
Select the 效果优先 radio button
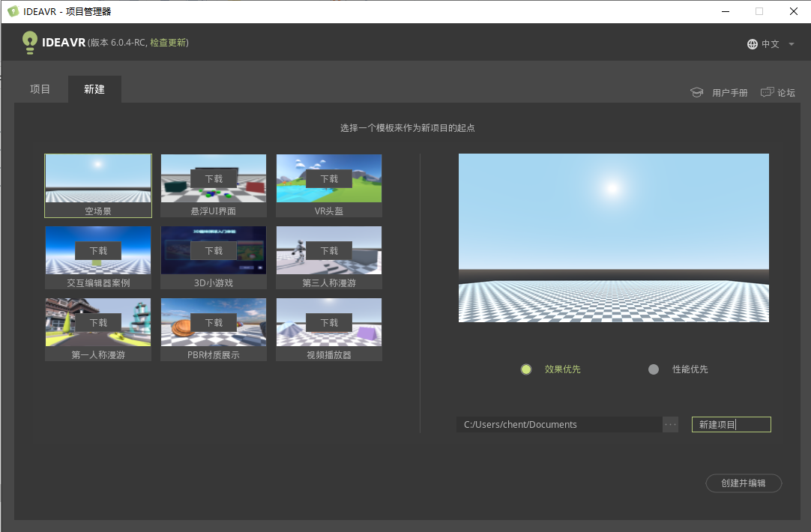(526, 369)
